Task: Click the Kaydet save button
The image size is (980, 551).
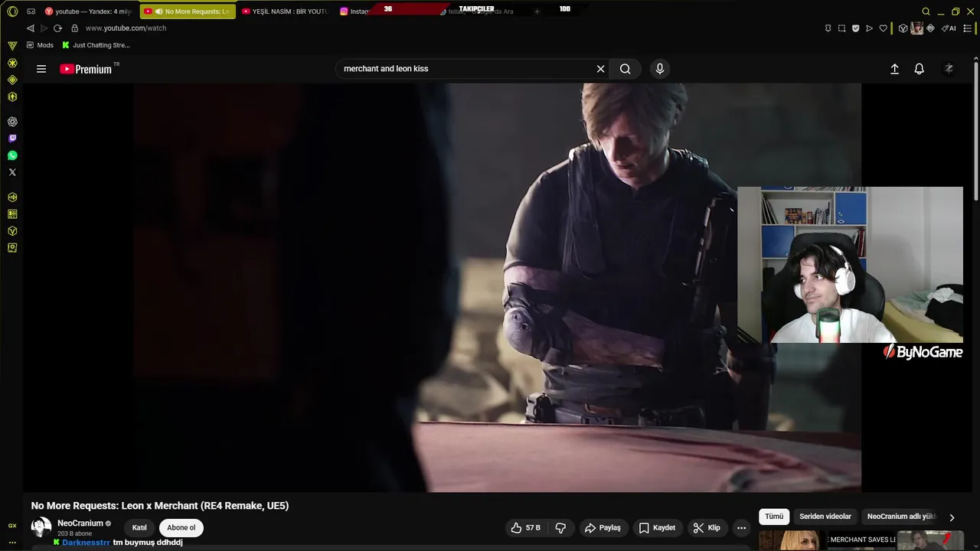Action: [657, 527]
